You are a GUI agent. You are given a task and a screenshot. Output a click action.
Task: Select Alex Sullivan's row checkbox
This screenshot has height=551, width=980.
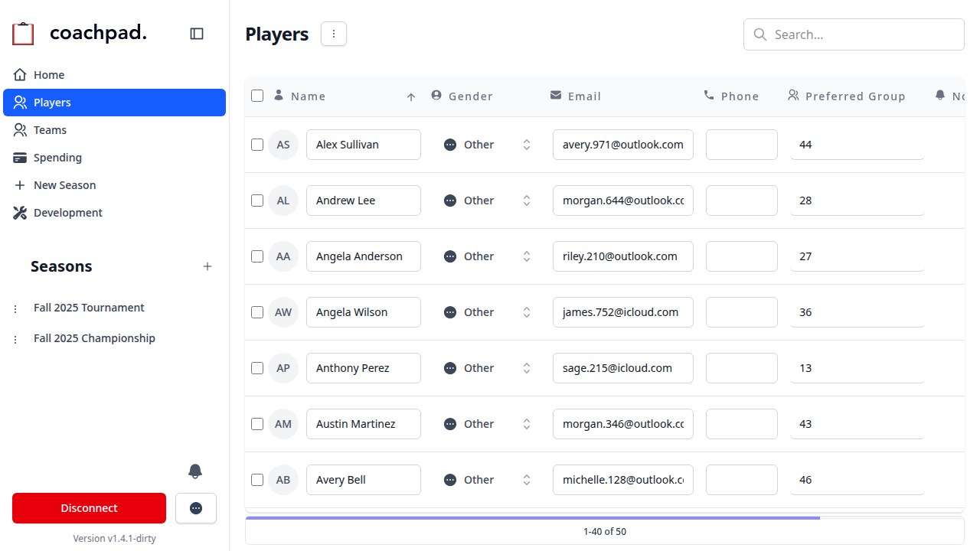[x=257, y=145]
